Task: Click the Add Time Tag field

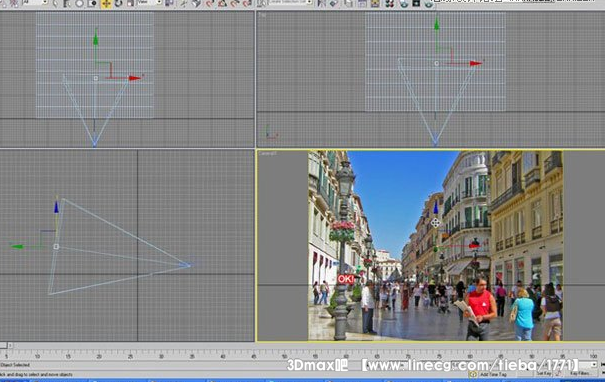Action: point(494,374)
